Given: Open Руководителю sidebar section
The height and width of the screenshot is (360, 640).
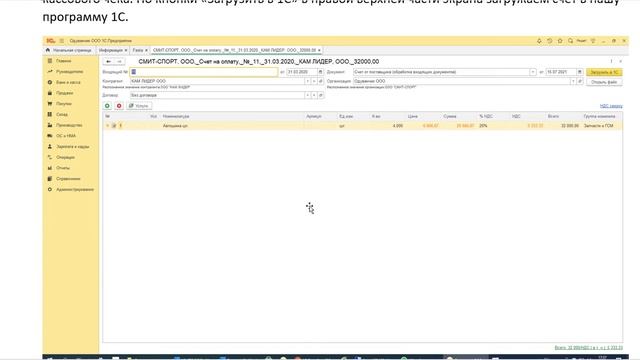Looking at the screenshot, I should tap(69, 71).
